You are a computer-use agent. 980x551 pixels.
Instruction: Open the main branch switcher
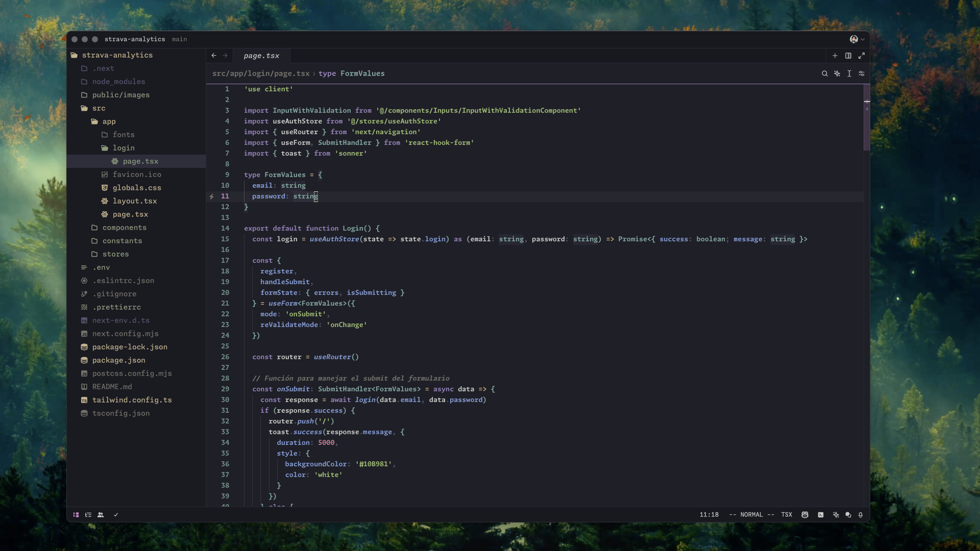(179, 39)
